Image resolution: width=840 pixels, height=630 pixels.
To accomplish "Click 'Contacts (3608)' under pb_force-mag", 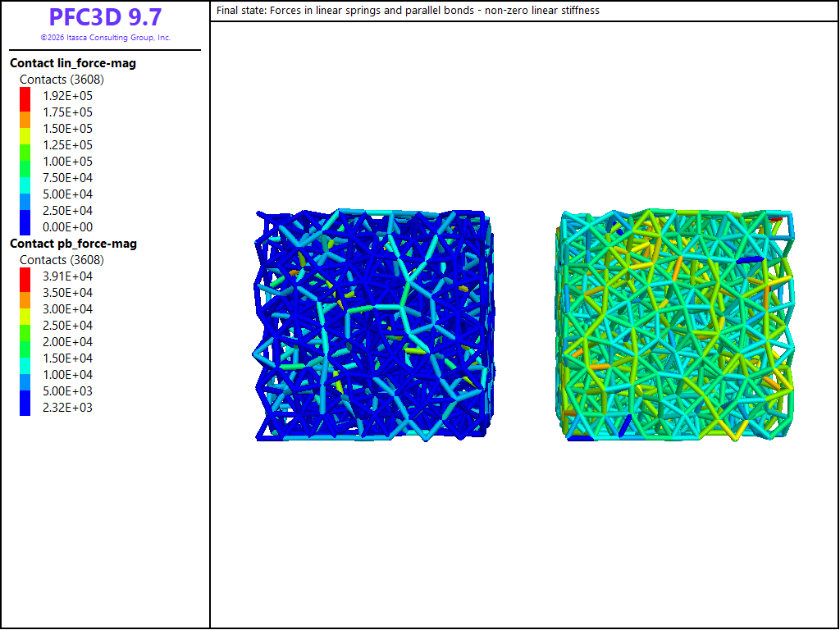I will [x=62, y=260].
